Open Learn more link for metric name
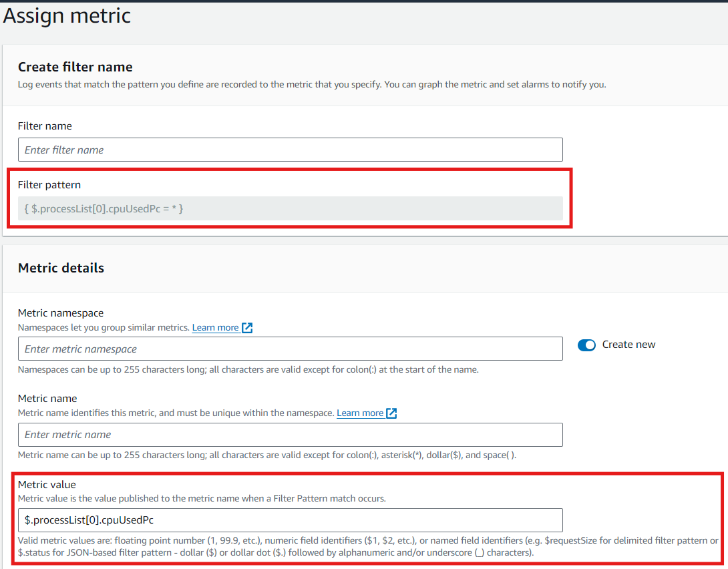This screenshot has height=569, width=728. 360,413
